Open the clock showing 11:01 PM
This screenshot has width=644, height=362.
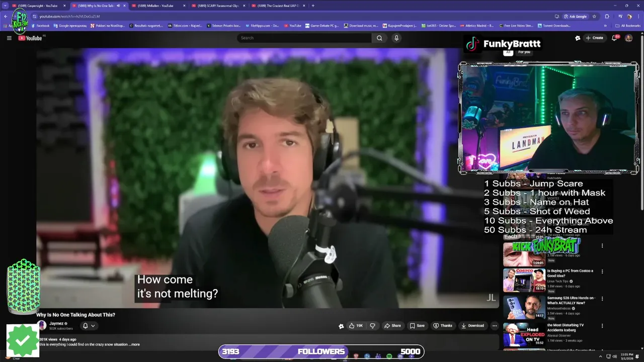coord(627,356)
